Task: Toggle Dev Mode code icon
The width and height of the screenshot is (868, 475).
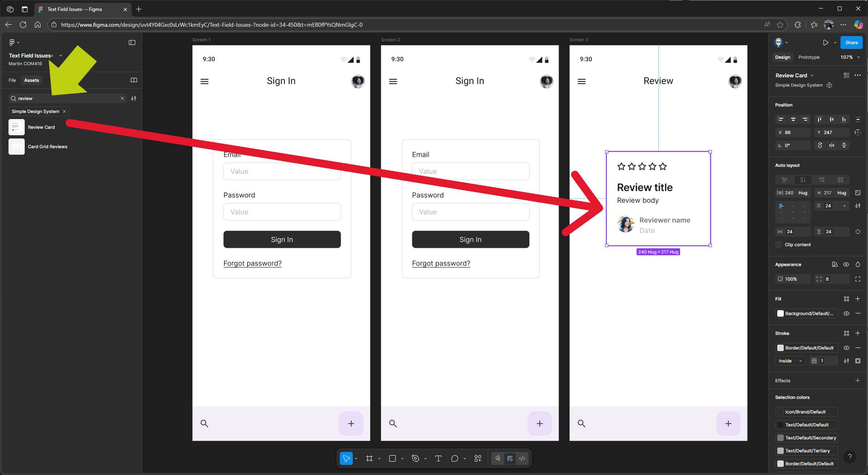Action: [522, 458]
